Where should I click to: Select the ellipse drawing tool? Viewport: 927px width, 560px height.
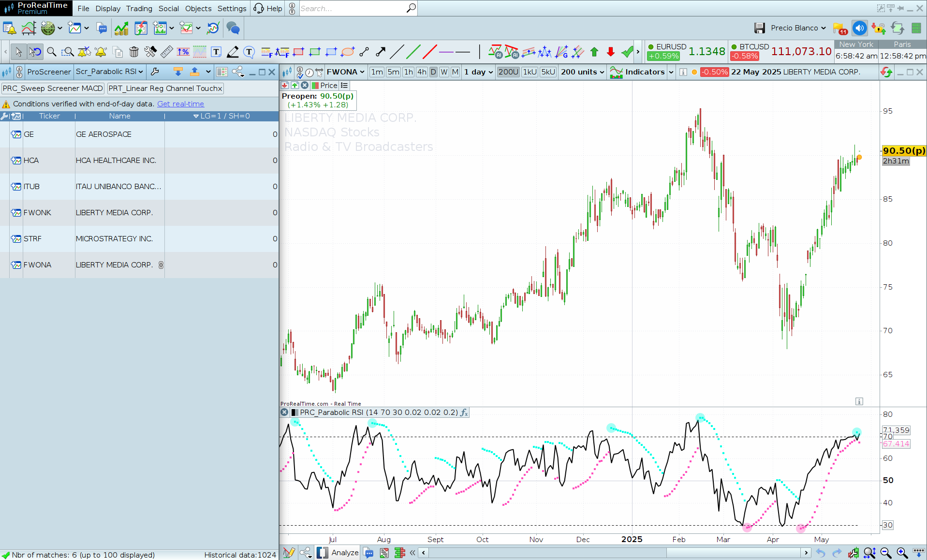(x=348, y=52)
